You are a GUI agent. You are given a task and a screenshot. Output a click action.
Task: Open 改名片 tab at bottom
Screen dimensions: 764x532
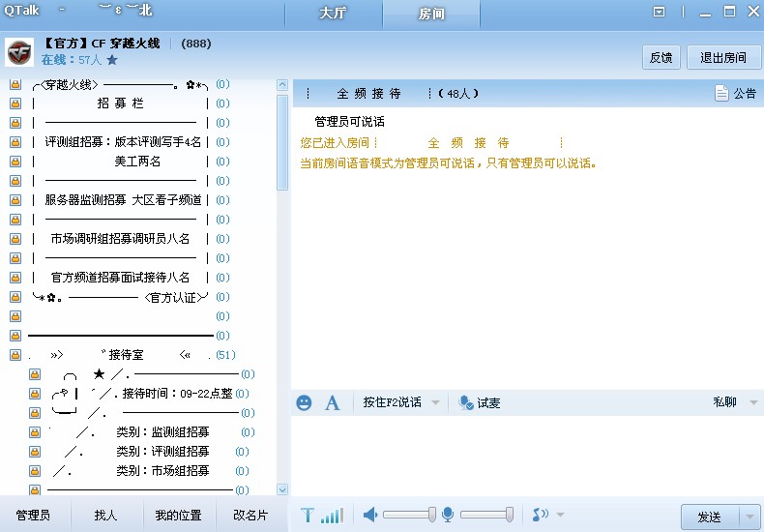tap(250, 515)
